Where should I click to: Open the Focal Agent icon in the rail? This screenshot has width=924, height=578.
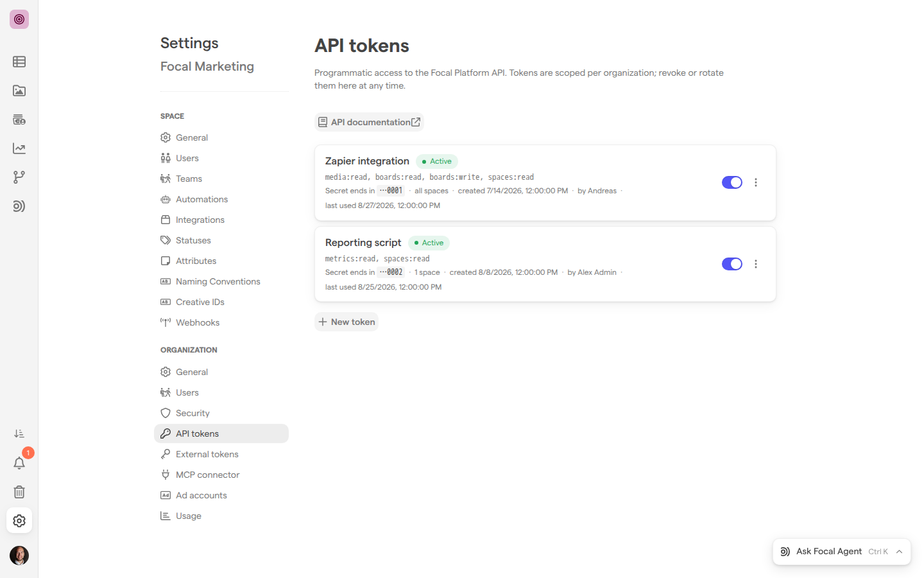click(x=19, y=206)
